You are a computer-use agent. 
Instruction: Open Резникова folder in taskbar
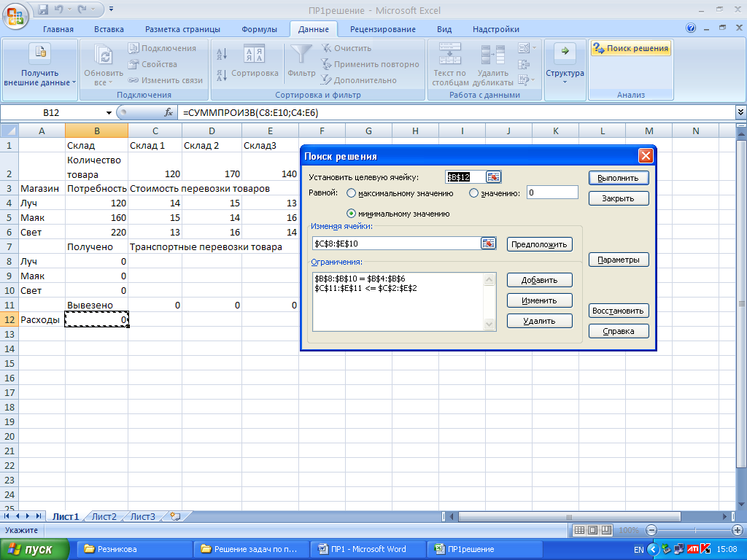[134, 550]
